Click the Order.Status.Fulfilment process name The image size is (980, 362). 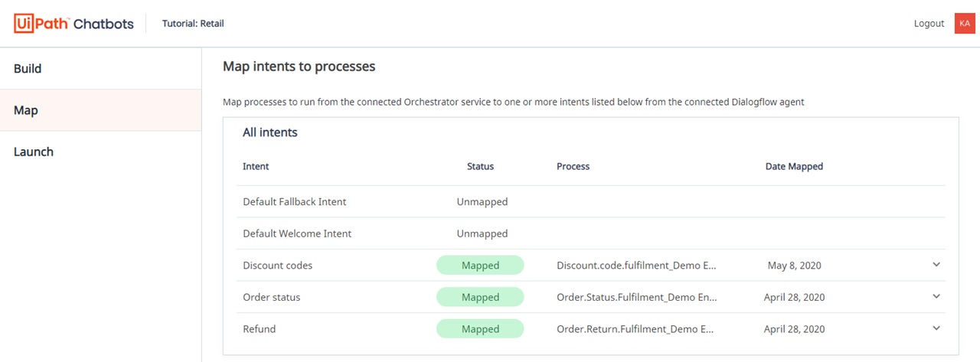[636, 297]
